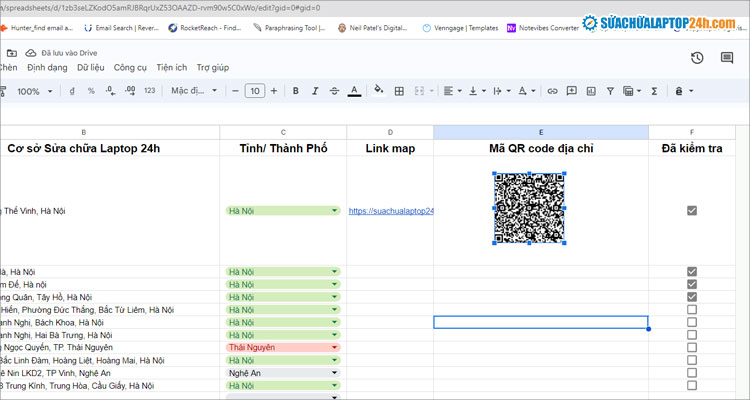
Task: Open text wrapping dropdown
Action: (x=501, y=91)
